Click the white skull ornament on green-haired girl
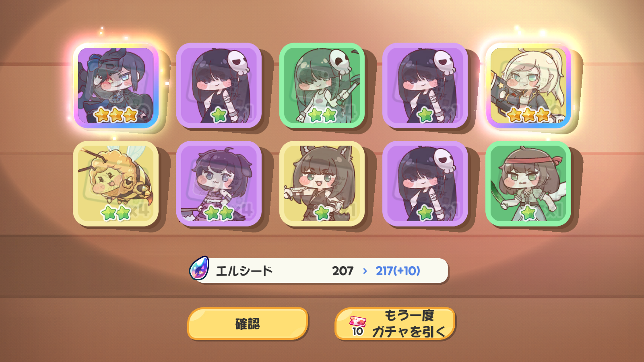The height and width of the screenshot is (362, 644). point(339,60)
